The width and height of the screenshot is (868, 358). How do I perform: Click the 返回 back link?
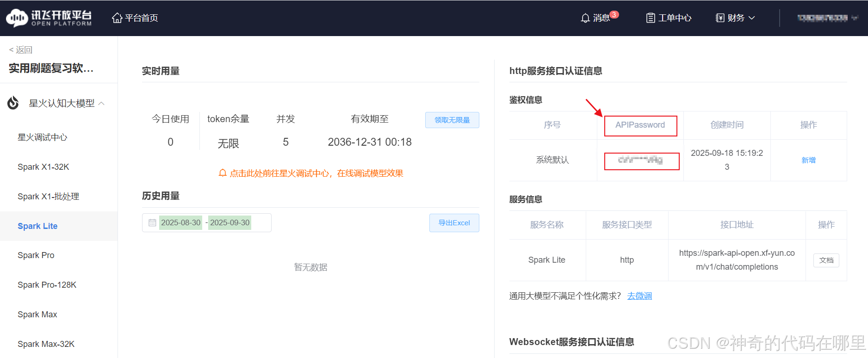(x=21, y=49)
